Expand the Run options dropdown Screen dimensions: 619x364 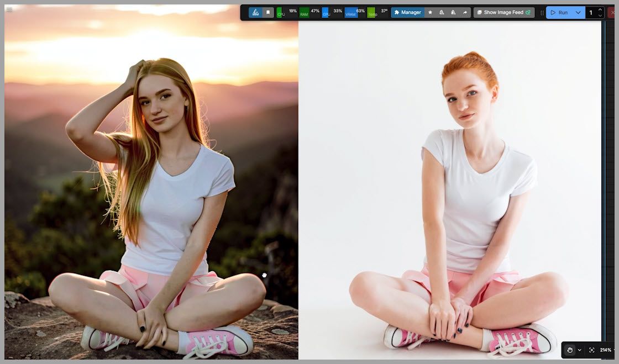pyautogui.click(x=578, y=12)
